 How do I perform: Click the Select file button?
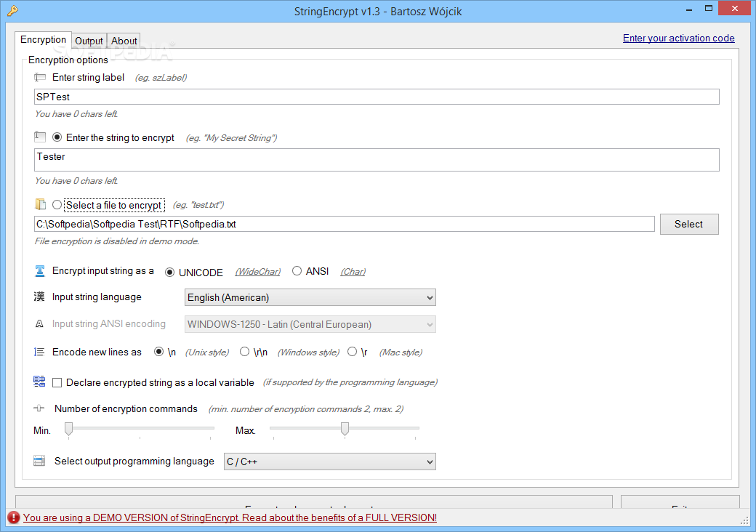(x=689, y=224)
